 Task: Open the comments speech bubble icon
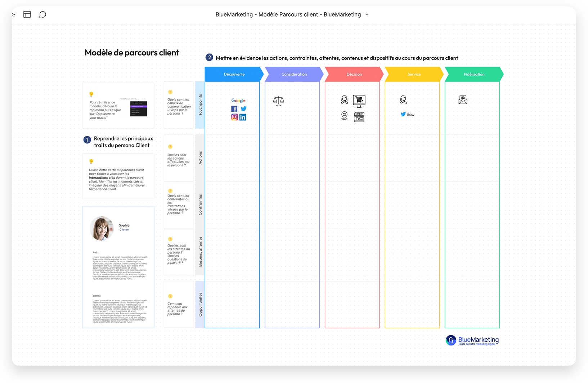tap(42, 14)
